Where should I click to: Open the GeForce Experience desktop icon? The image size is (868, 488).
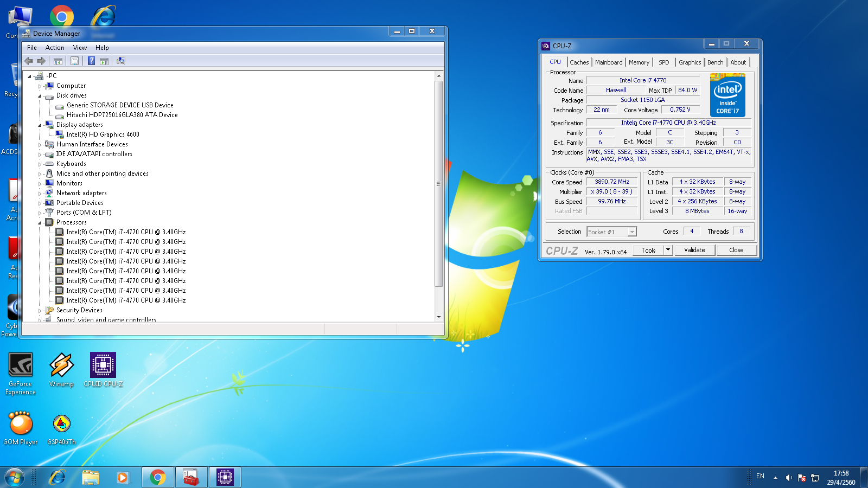[21, 374]
